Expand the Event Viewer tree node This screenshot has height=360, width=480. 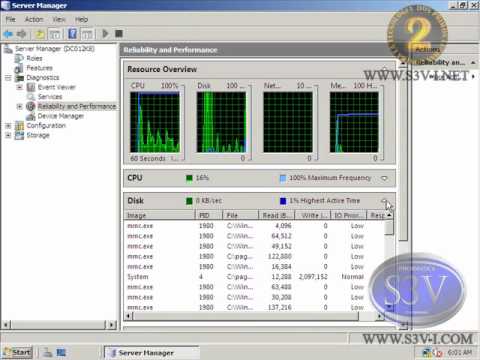[19, 87]
